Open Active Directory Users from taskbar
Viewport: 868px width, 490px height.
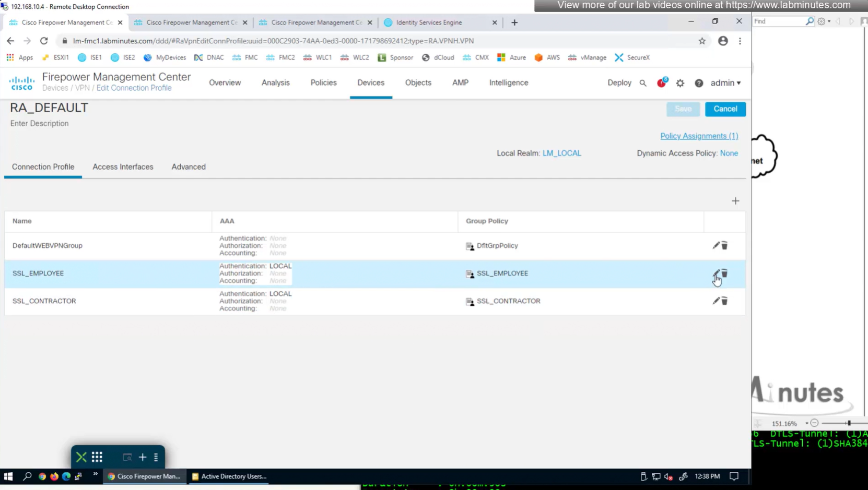[x=229, y=476]
